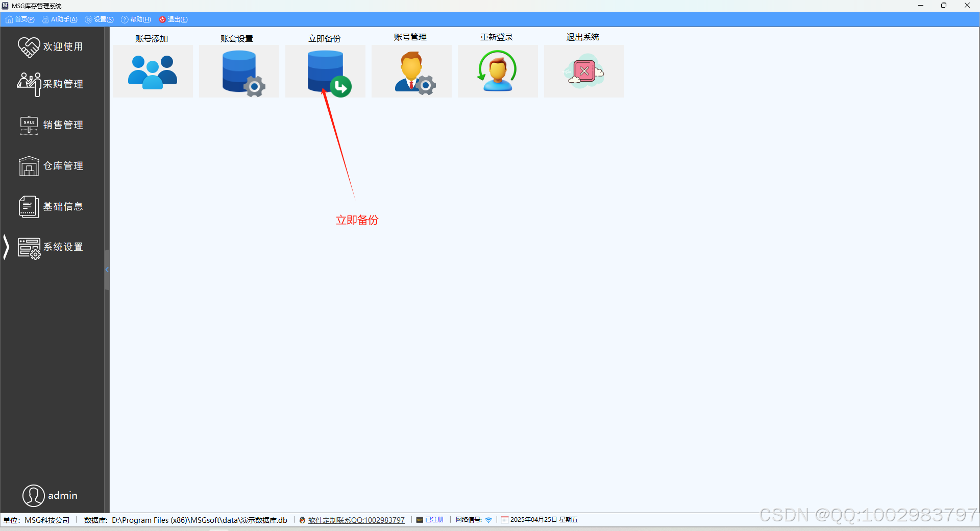Click the date 2025年04月25日 in status bar
Image resolution: width=980 pixels, height=531 pixels.
point(533,520)
